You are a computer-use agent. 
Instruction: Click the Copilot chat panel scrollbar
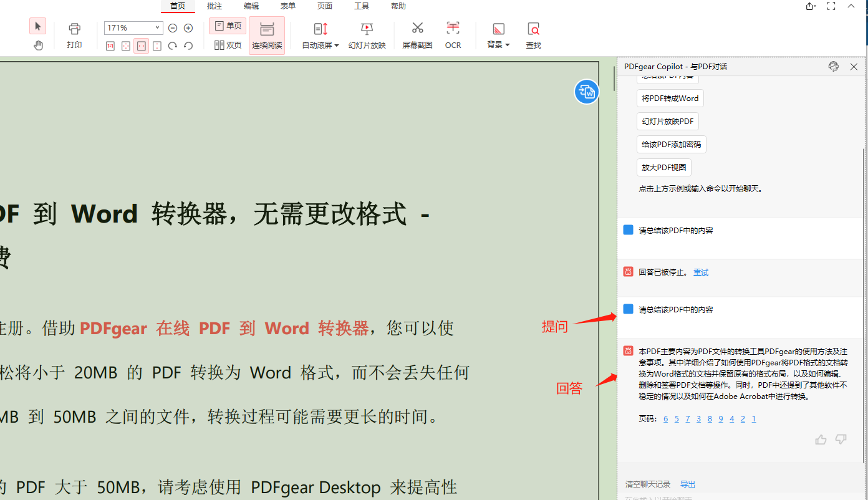point(864,305)
